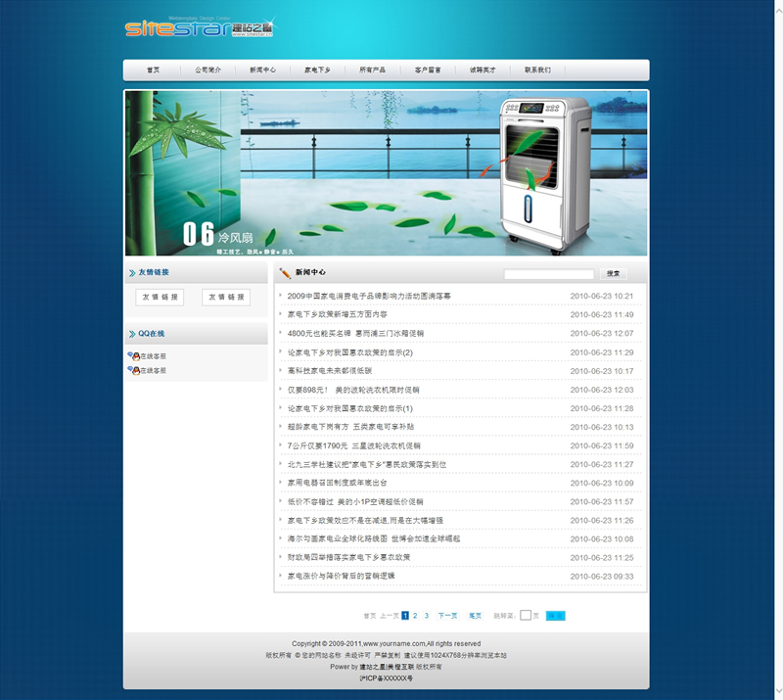Click the SiteStar logo in the header
The image size is (783, 700).
pyautogui.click(x=199, y=27)
